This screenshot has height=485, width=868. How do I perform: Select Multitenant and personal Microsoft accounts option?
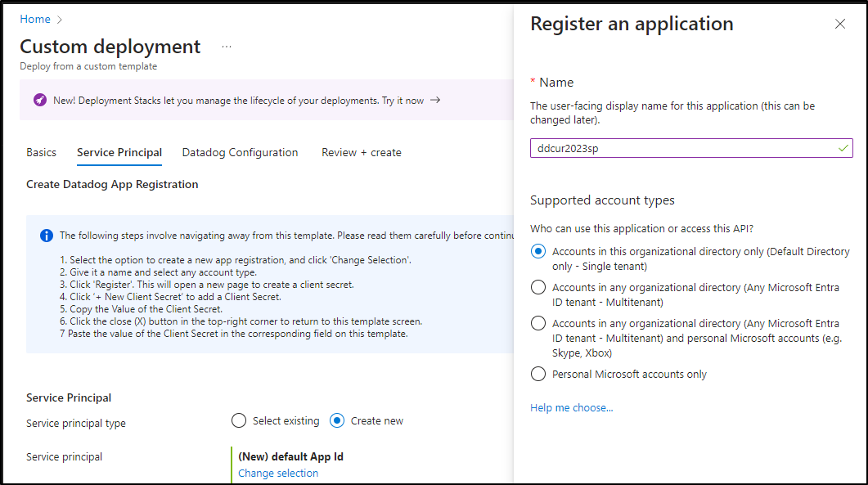click(x=538, y=323)
